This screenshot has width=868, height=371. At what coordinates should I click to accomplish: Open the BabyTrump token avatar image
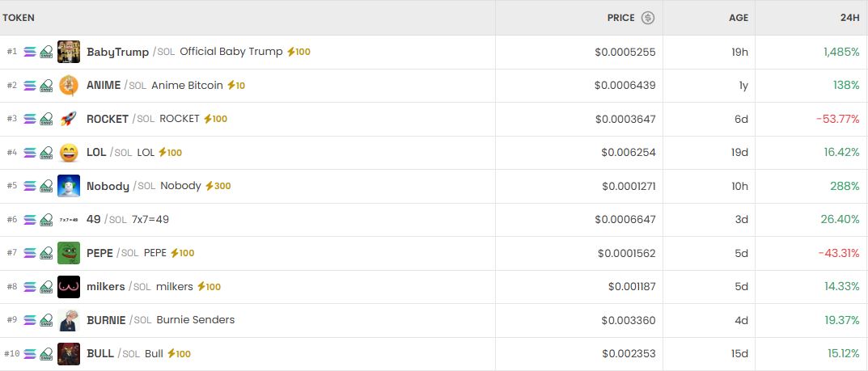[69, 52]
